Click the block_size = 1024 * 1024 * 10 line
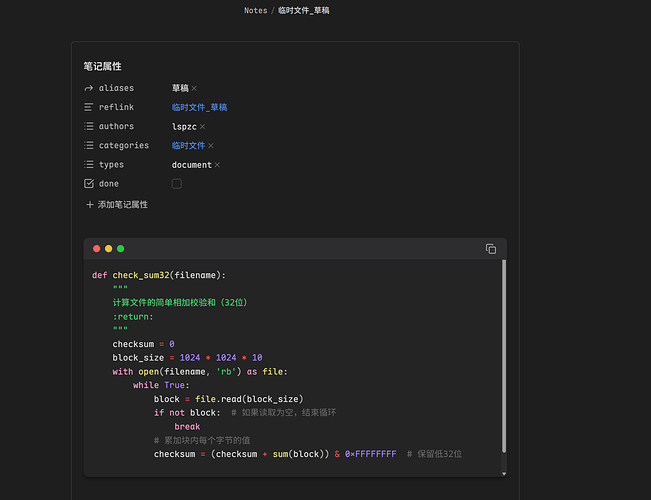Image resolution: width=651 pixels, height=500 pixels. pyautogui.click(x=187, y=358)
